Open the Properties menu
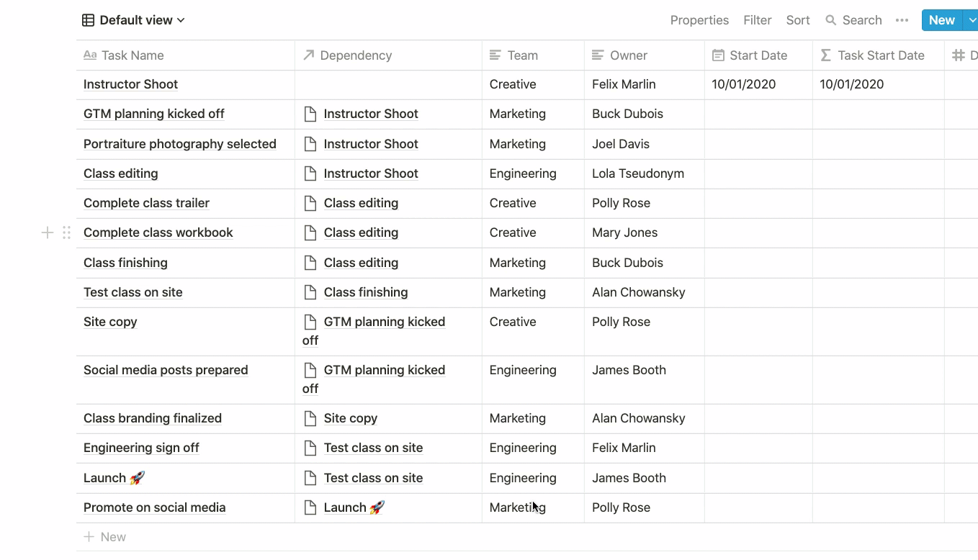Image resolution: width=978 pixels, height=560 pixels. (699, 20)
